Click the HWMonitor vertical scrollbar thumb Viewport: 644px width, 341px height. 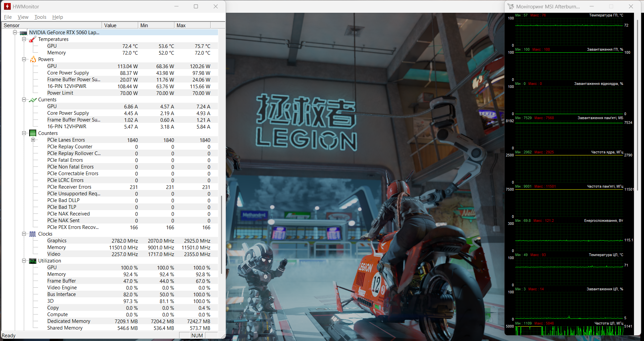point(222,234)
